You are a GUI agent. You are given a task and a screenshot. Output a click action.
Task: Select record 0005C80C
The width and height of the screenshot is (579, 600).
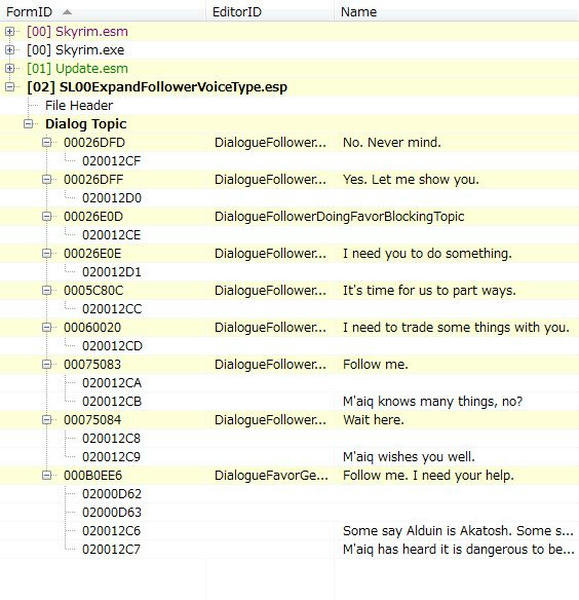(93, 290)
